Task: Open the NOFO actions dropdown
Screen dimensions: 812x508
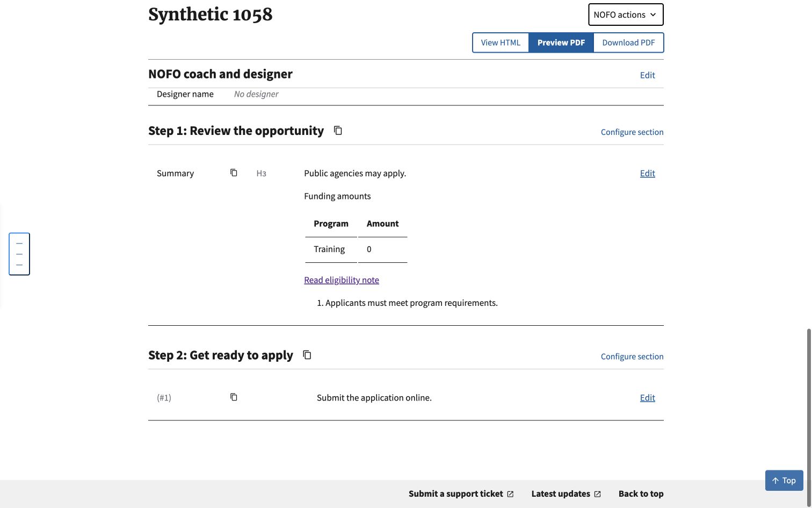Action: coord(626,15)
